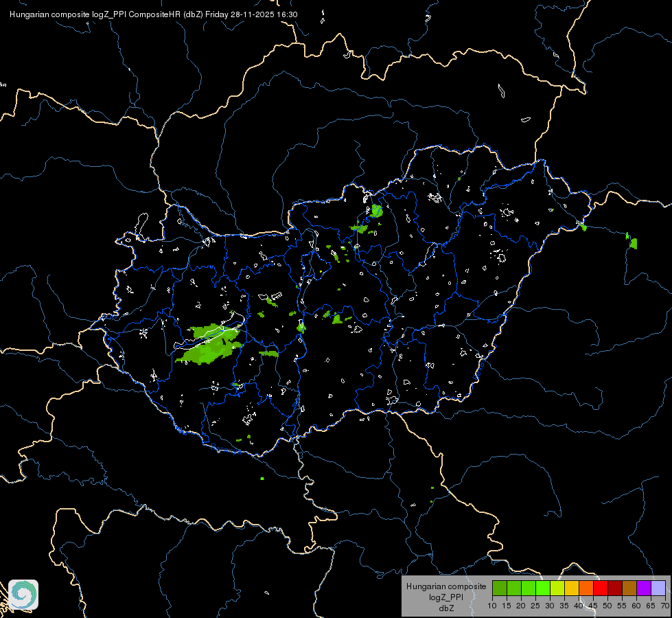Select the 30-35 dBZ yellow-green swatch

pyautogui.click(x=557, y=588)
